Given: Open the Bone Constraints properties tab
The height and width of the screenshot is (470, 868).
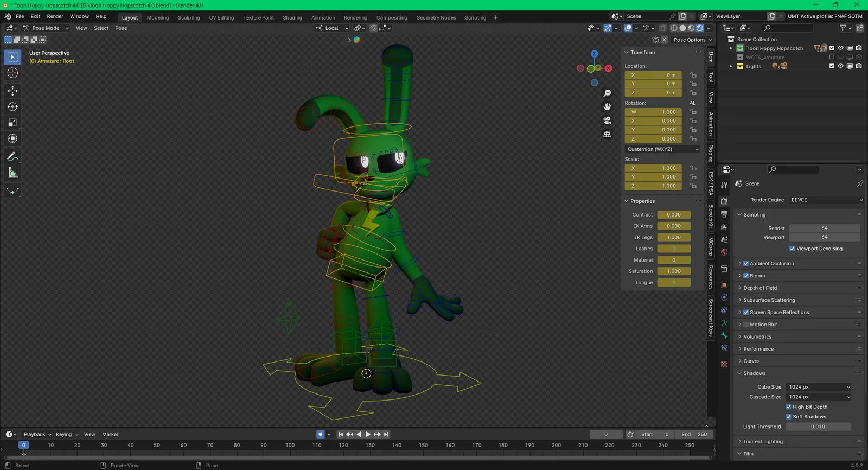Looking at the screenshot, I should click(x=724, y=348).
